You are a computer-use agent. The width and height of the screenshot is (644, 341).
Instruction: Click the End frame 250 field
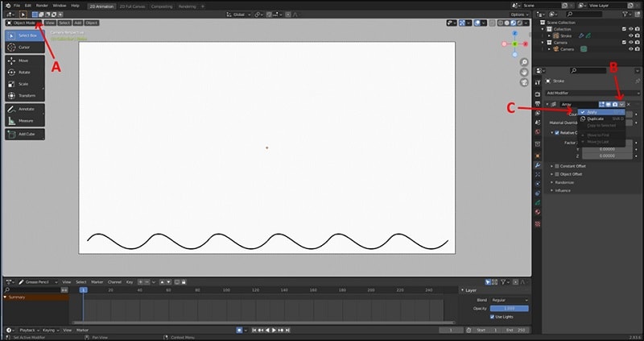(515, 331)
